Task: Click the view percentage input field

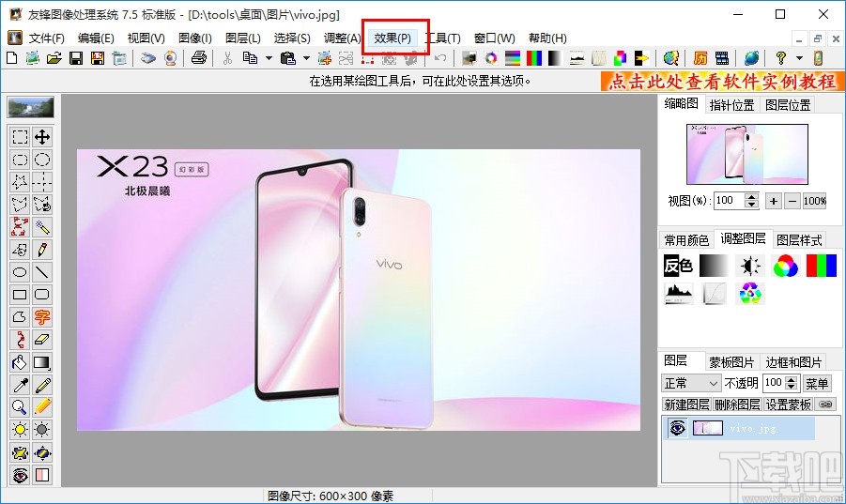Action: pyautogui.click(x=729, y=201)
